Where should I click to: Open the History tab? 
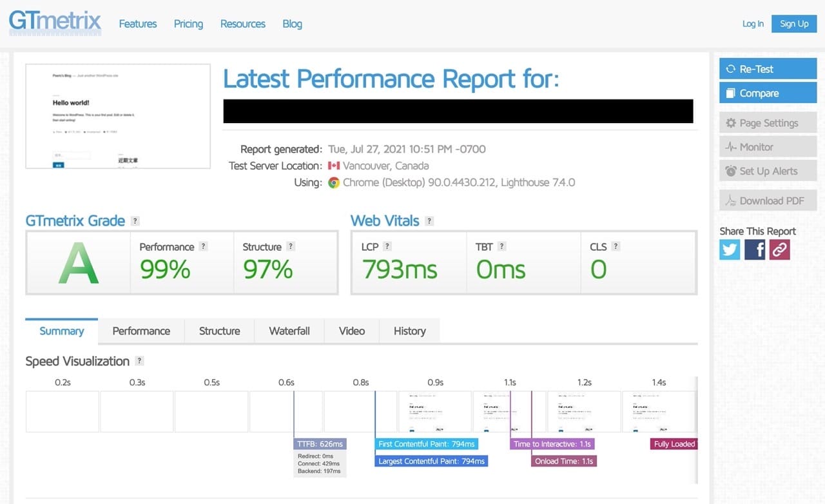click(x=410, y=331)
